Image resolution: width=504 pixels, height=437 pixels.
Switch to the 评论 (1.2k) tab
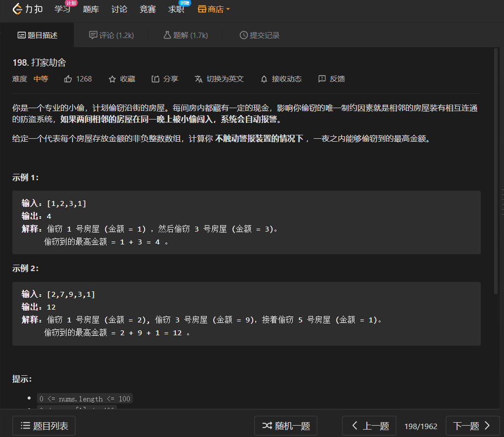[111, 35]
